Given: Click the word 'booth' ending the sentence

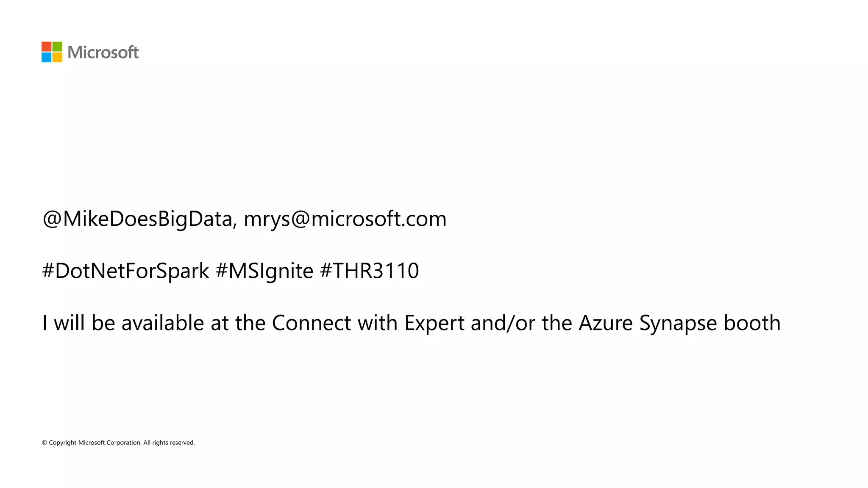Looking at the screenshot, I should [752, 323].
